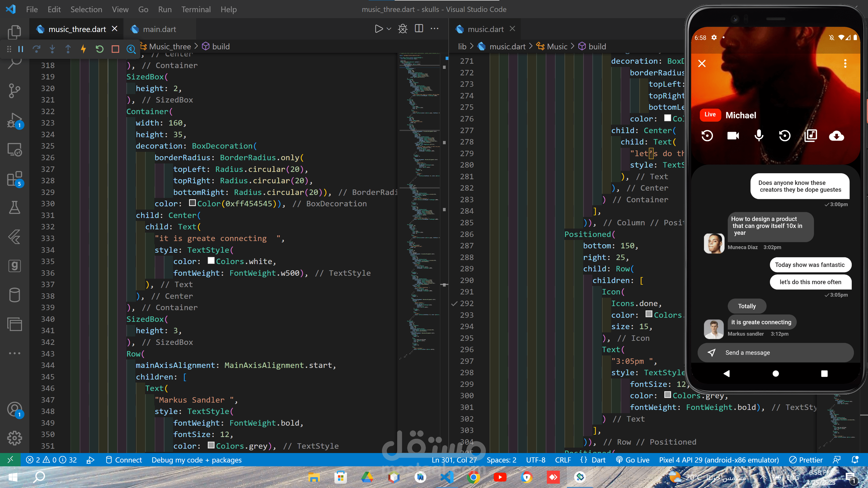Click the Flutter hot reload lightning icon
This screenshot has height=488, width=868.
[x=83, y=49]
